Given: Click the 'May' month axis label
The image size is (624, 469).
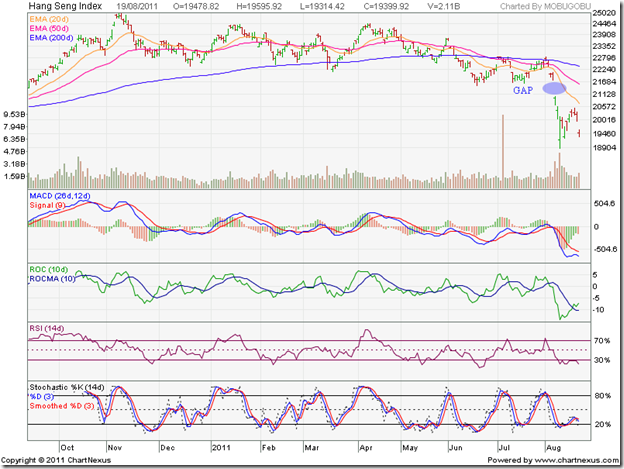Looking at the screenshot, I should pos(410,448).
